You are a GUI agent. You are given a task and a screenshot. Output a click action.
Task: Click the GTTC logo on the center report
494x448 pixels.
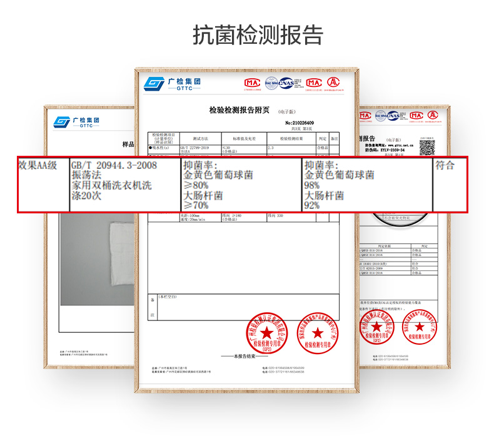click(x=173, y=84)
